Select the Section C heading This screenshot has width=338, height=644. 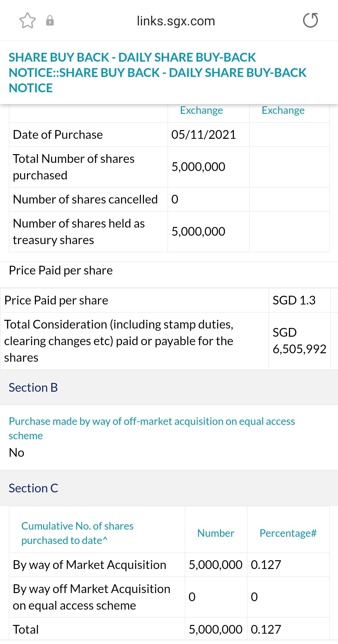[x=33, y=488]
